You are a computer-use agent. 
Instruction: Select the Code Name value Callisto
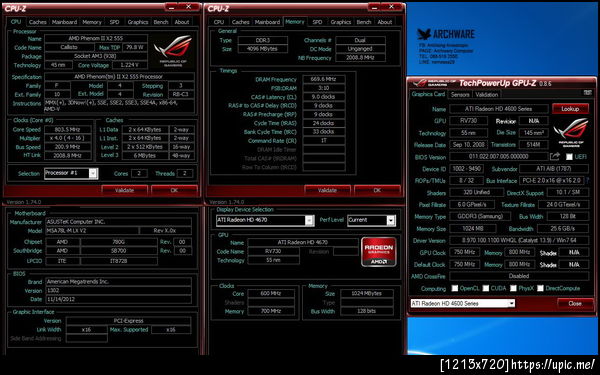point(69,47)
